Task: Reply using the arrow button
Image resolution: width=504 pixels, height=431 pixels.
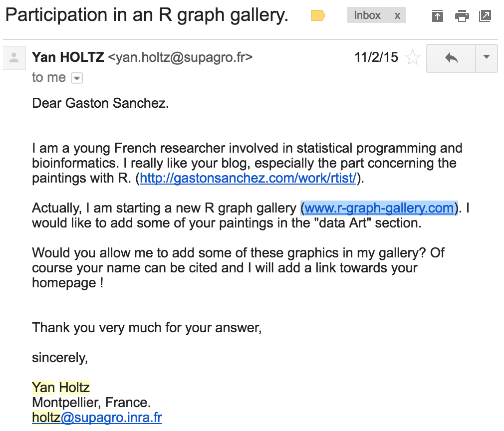Action: (x=451, y=58)
